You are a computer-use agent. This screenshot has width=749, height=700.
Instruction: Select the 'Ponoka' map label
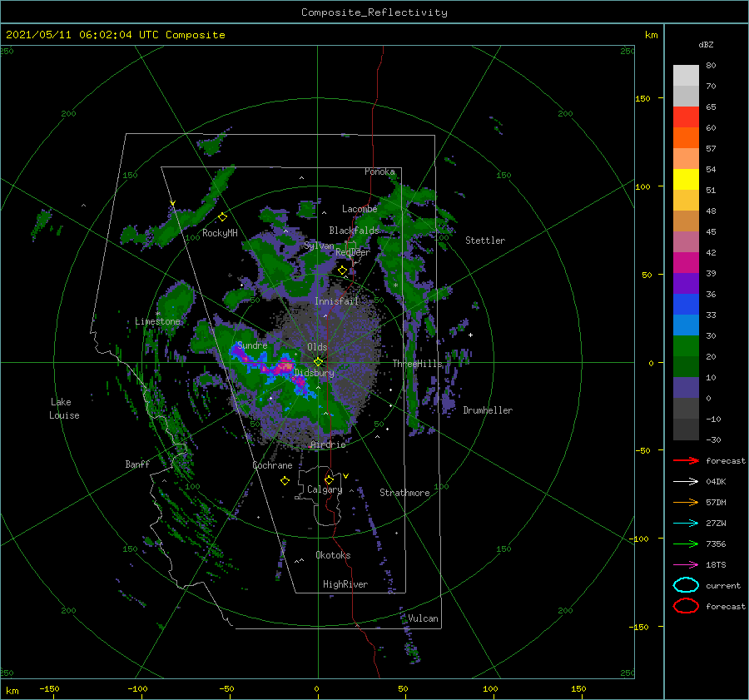click(x=379, y=171)
